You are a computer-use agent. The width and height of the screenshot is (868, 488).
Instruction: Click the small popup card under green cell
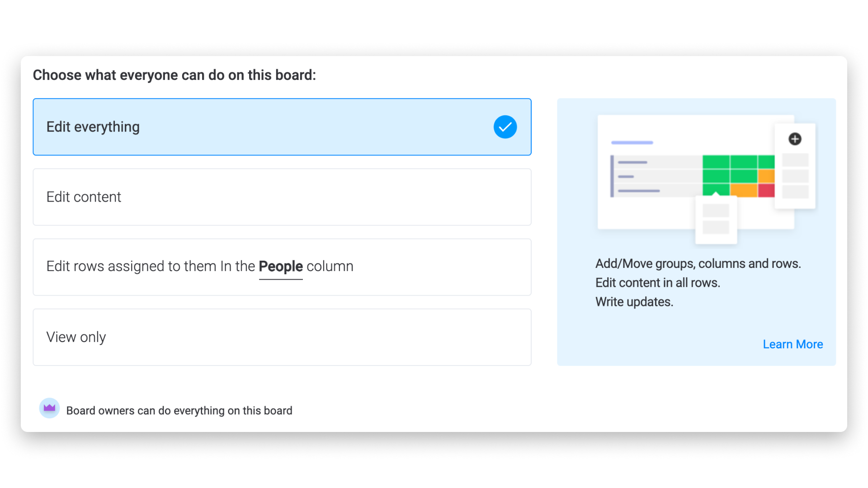(x=716, y=220)
